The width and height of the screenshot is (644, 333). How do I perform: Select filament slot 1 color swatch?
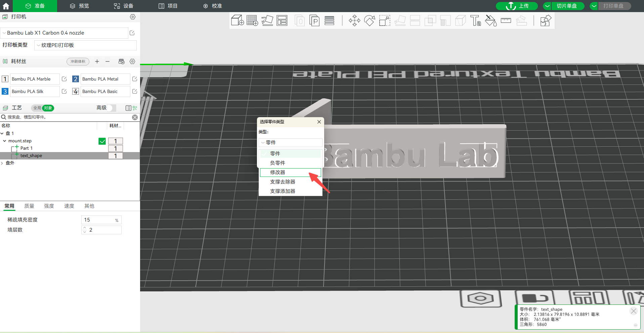pos(5,79)
